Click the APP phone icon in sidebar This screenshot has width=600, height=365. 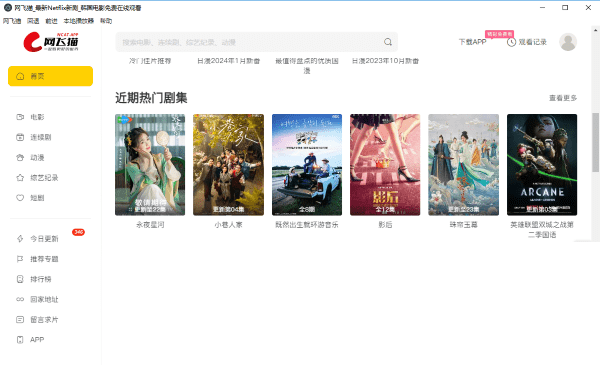coord(20,339)
